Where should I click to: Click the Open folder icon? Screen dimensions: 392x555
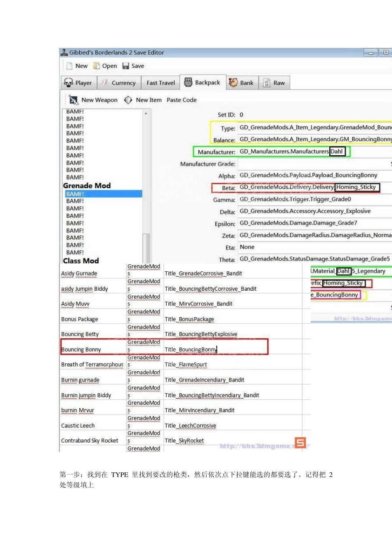click(x=97, y=66)
